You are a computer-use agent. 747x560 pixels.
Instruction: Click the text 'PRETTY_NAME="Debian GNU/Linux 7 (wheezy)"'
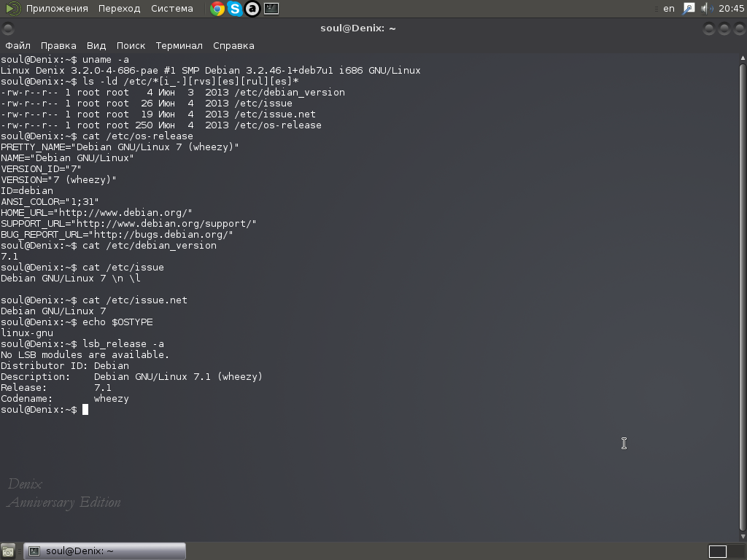click(120, 147)
